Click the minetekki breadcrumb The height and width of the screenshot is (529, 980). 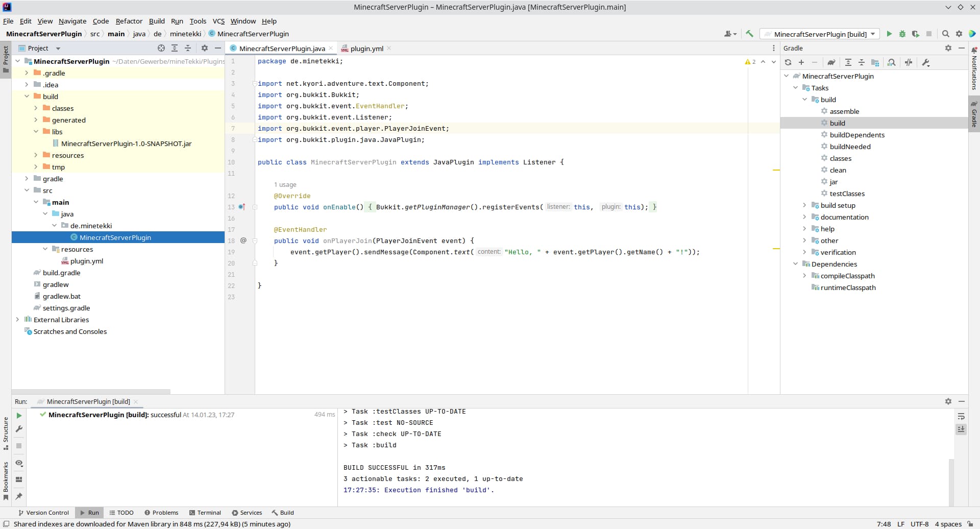click(185, 34)
